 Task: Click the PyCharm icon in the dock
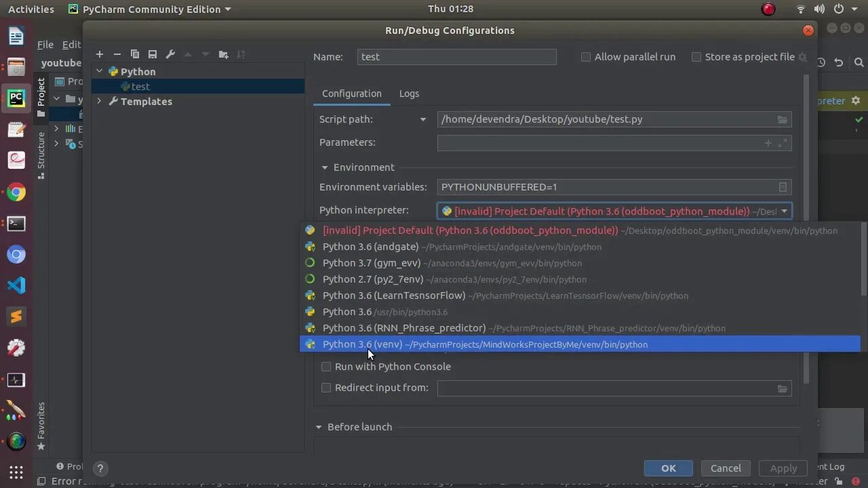(x=16, y=98)
